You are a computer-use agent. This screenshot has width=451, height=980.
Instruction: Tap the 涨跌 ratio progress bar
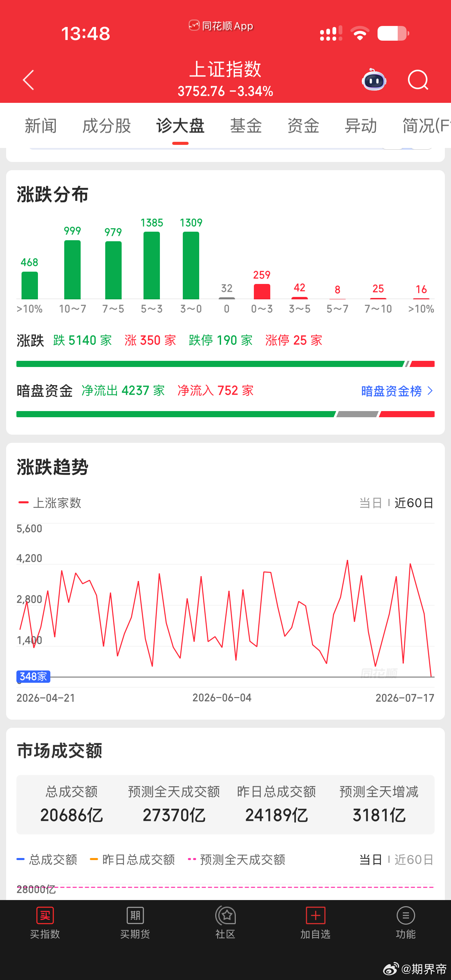point(225,364)
